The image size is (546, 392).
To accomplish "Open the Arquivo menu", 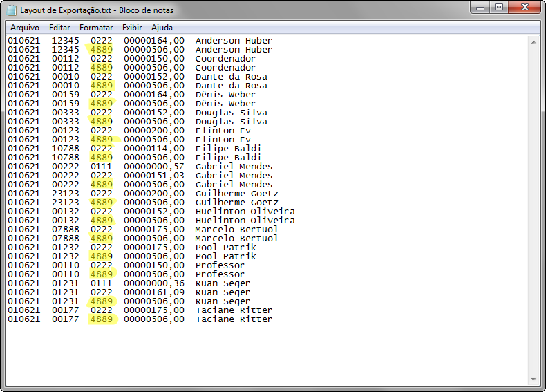I will click(25, 28).
